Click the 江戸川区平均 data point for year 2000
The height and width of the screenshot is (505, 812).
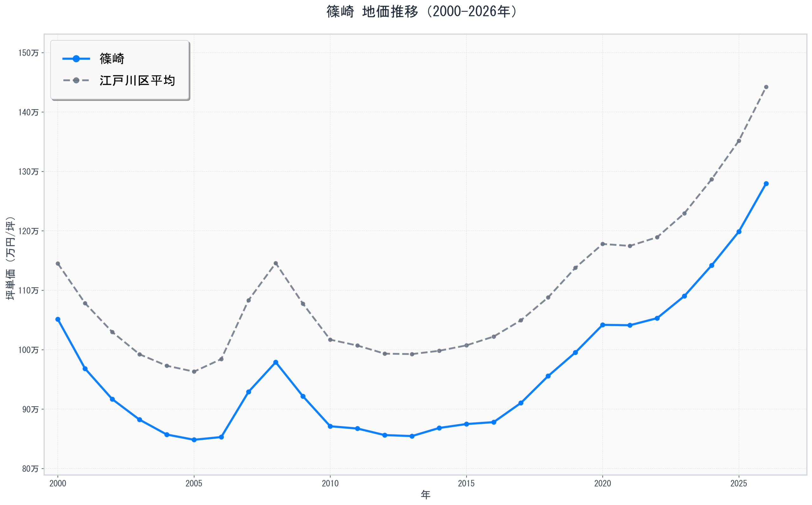[58, 264]
